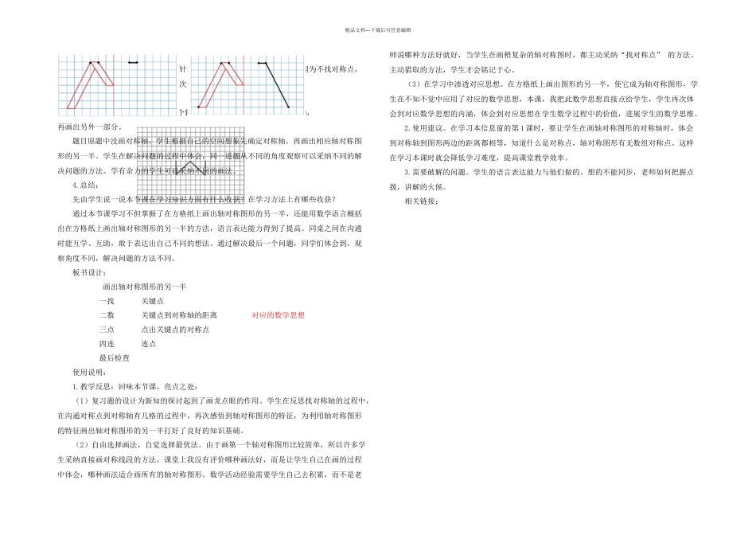Click the line 1.教学反思:回味本节课,亮点之处:

click(x=135, y=386)
